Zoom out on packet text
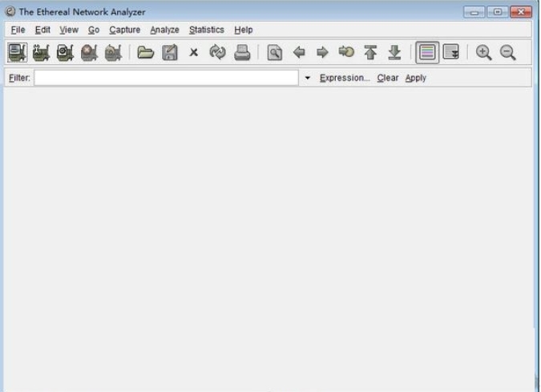The height and width of the screenshot is (392, 541). click(x=508, y=52)
